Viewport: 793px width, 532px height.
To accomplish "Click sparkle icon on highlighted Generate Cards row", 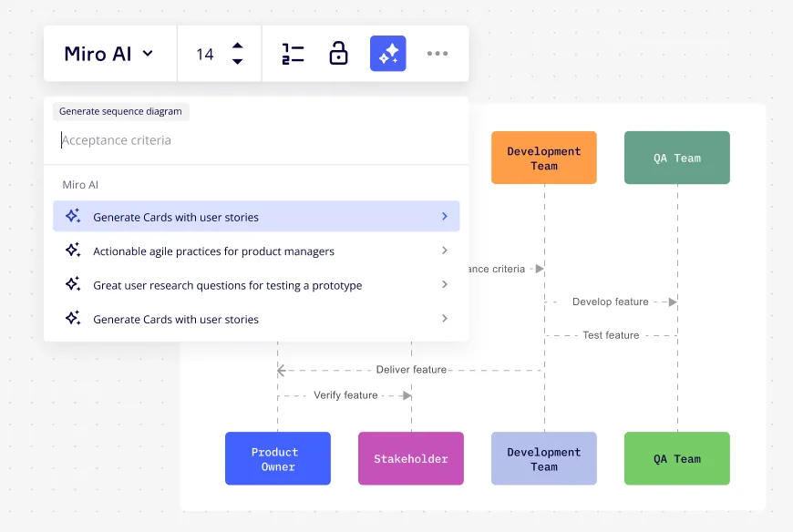I will [73, 216].
